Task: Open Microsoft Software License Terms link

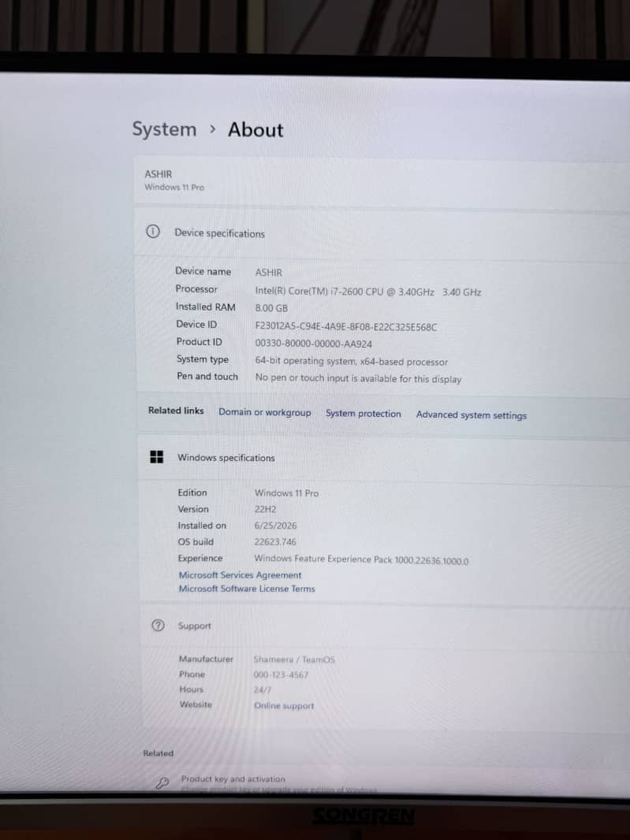Action: (247, 588)
